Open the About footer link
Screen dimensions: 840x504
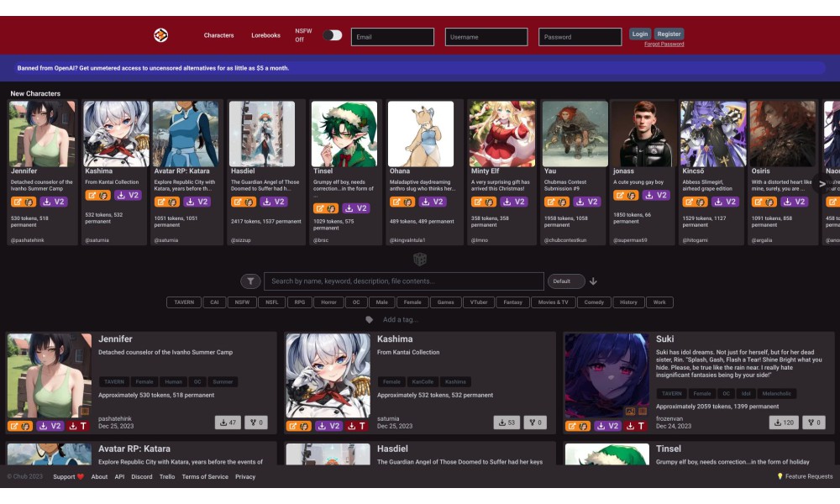coord(99,476)
